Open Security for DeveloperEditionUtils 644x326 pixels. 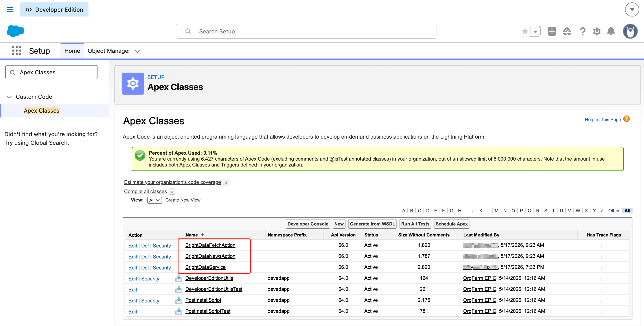click(150, 278)
